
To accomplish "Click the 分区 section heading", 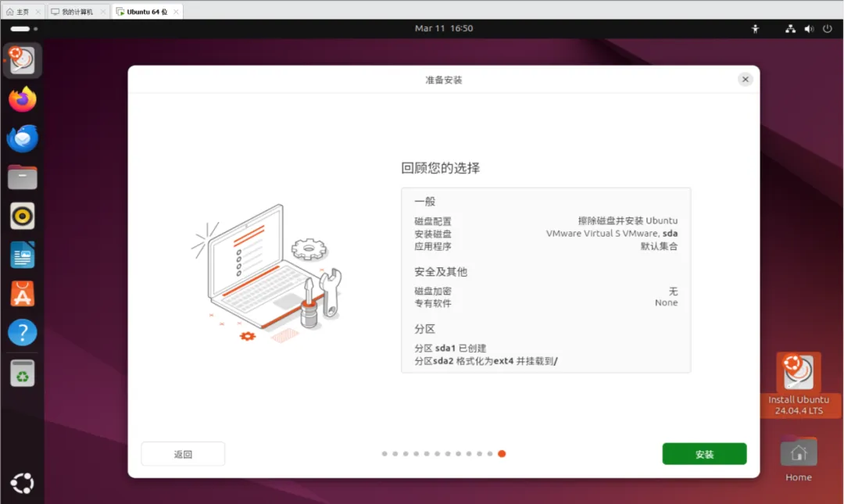I will pos(424,328).
